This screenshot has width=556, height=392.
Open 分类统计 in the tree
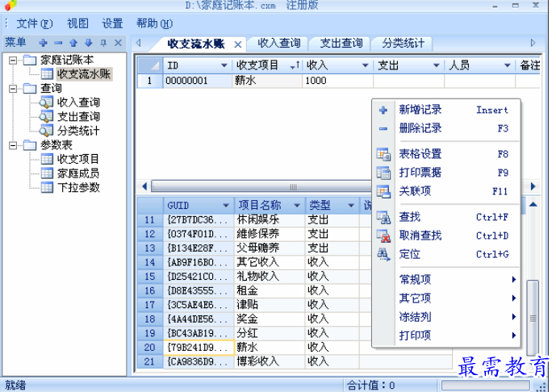(x=79, y=131)
